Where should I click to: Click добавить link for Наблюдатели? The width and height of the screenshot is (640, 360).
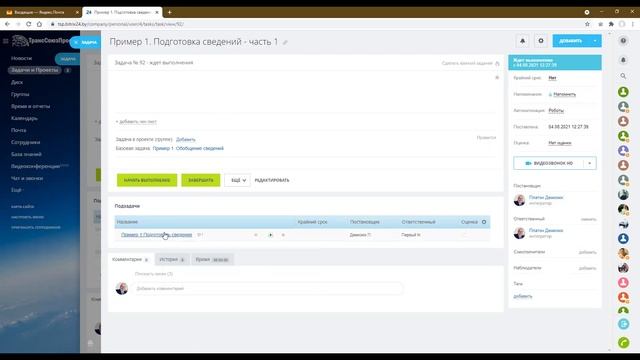click(588, 269)
